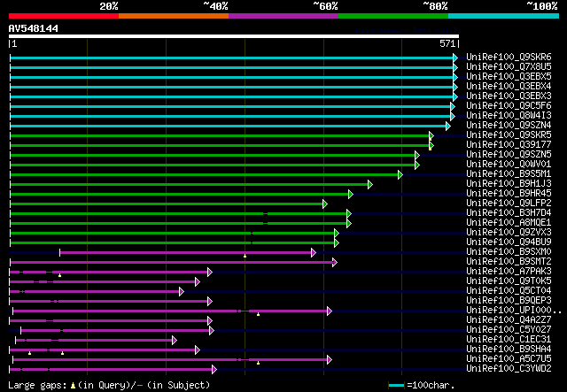Viewport: 567px width, 392px height.
Task: Select the UniRef100_B9QEP3 label
Action: (509, 301)
